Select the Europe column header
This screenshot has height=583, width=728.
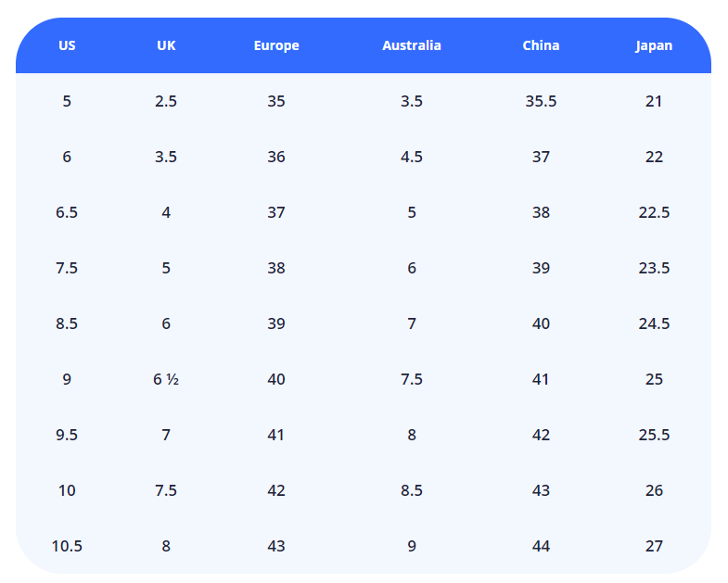click(x=276, y=45)
